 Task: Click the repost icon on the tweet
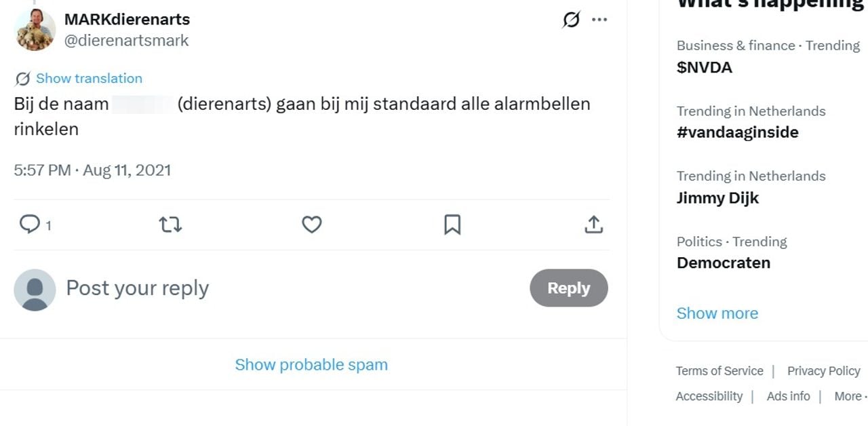point(170,225)
